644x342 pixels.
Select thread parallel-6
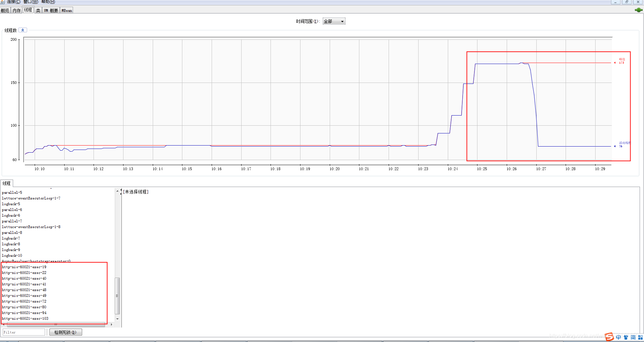point(12,210)
